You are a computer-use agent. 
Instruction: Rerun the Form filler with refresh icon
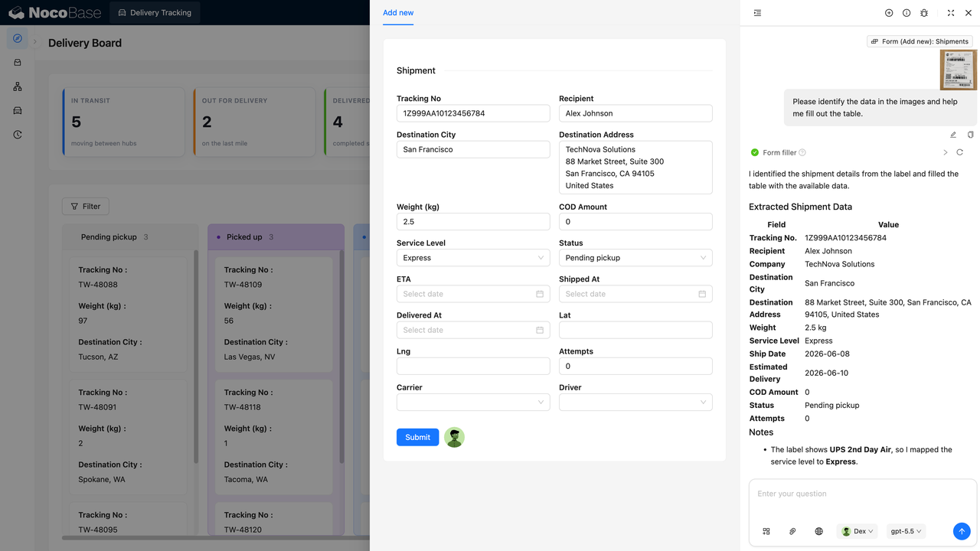(959, 152)
